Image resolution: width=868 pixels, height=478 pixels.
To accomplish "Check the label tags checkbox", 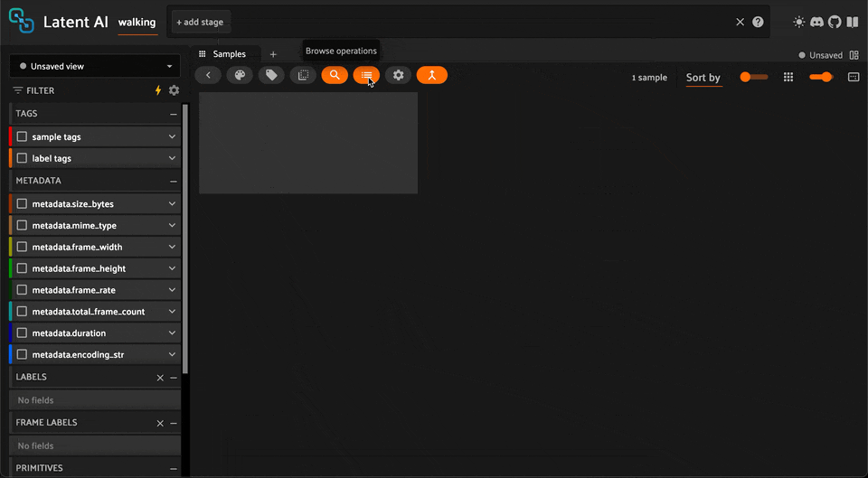I will [22, 158].
